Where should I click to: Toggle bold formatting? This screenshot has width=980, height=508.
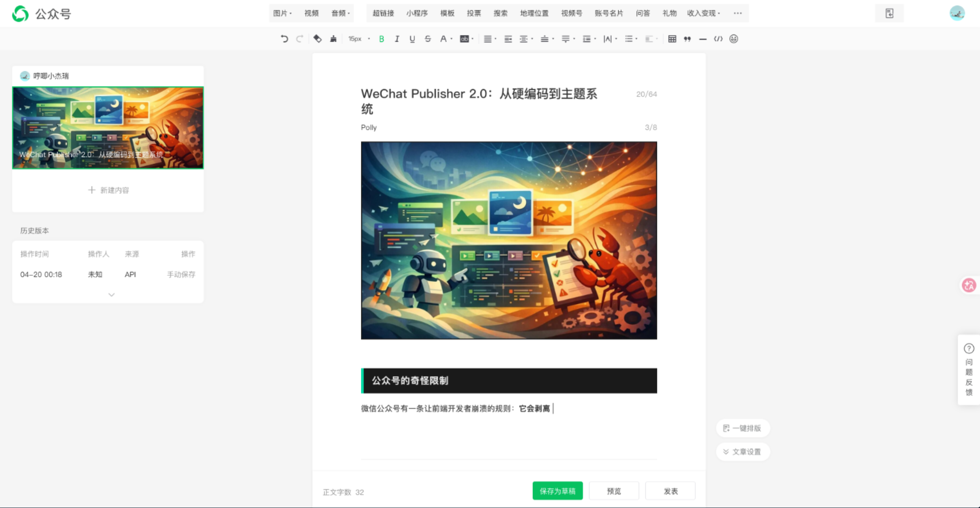tap(382, 39)
